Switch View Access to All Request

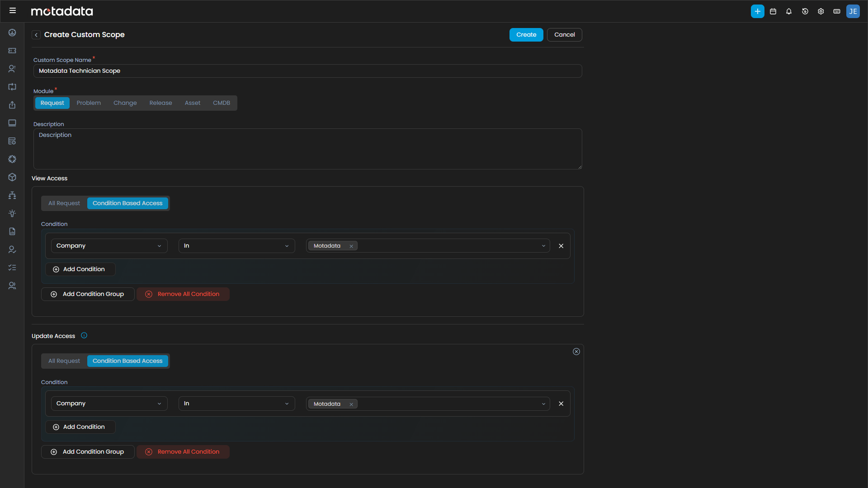[64, 203]
